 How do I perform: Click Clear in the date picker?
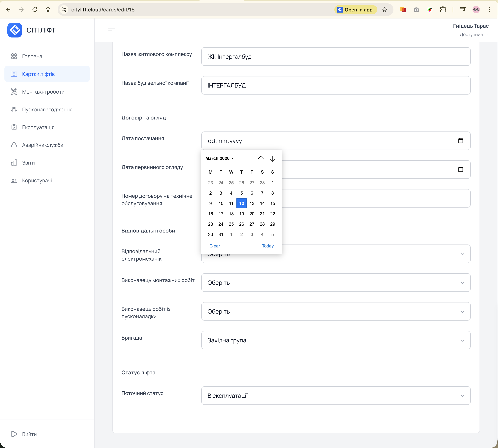click(214, 246)
